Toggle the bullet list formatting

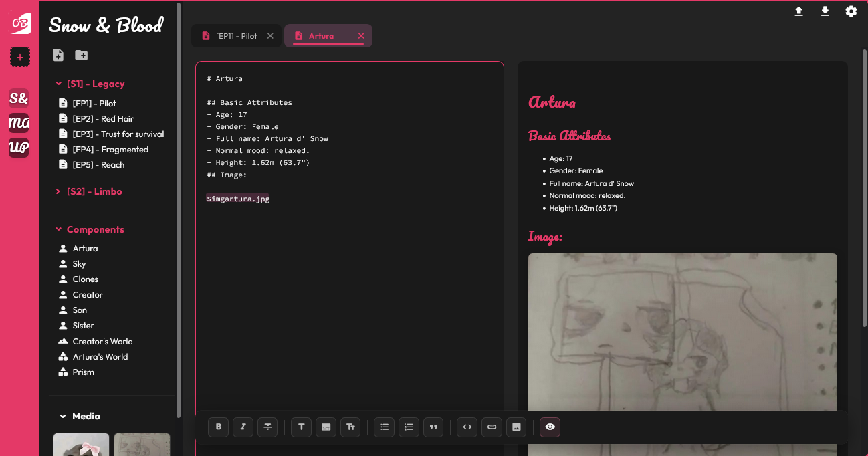[x=384, y=427]
